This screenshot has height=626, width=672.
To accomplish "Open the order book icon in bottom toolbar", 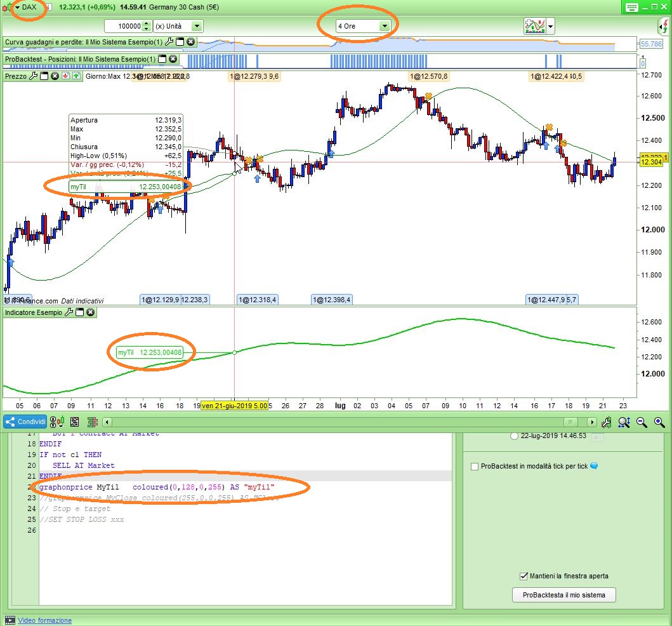I will (x=93, y=422).
